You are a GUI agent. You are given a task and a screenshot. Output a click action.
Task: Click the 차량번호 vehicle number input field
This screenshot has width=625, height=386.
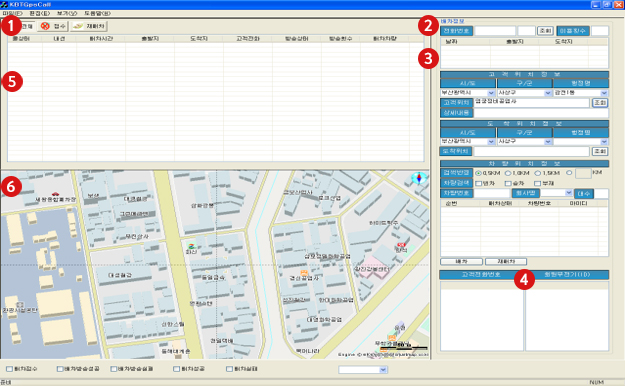coord(492,193)
